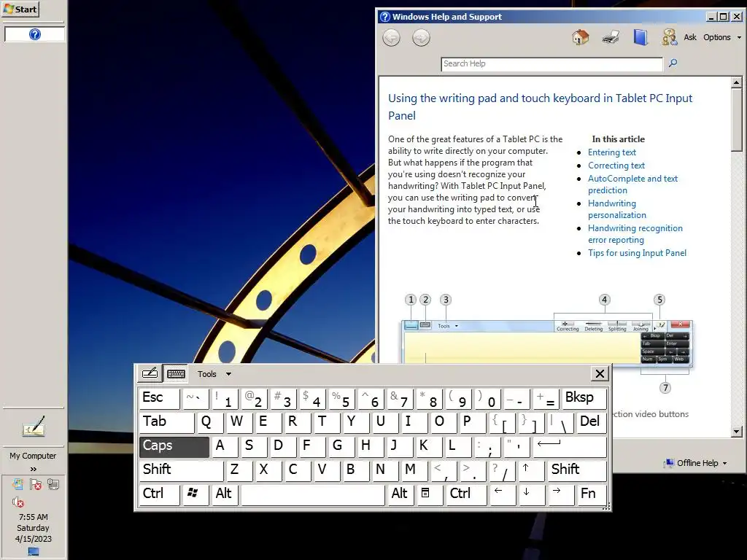Click the Help question mark taskbar button
This screenshot has height=560, width=747.
[x=34, y=34]
